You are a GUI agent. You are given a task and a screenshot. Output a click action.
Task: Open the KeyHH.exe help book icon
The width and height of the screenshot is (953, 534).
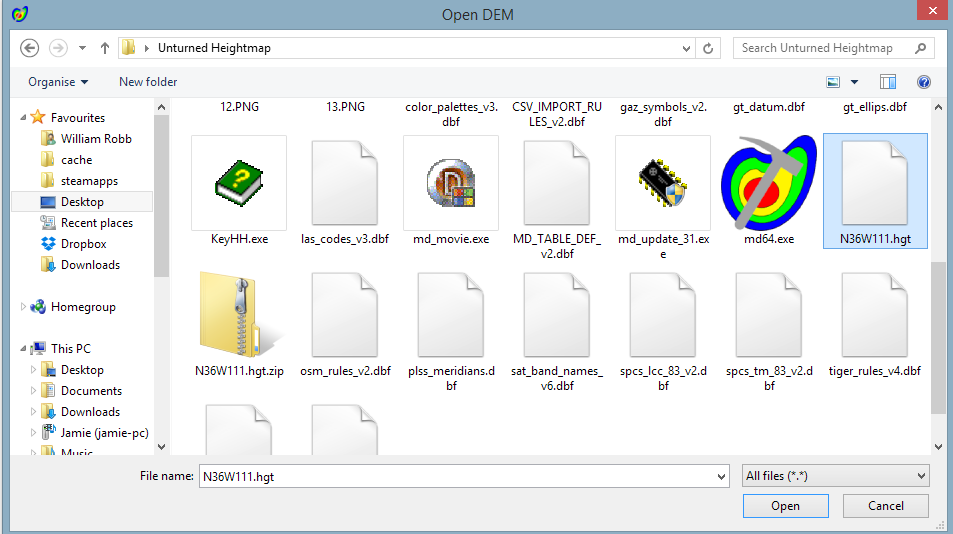point(239,183)
